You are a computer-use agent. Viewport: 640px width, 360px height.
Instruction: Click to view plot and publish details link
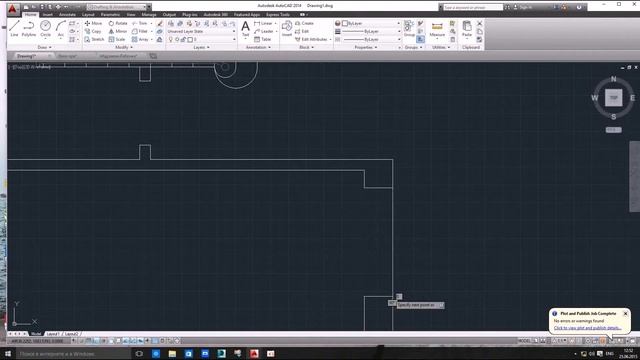[587, 328]
